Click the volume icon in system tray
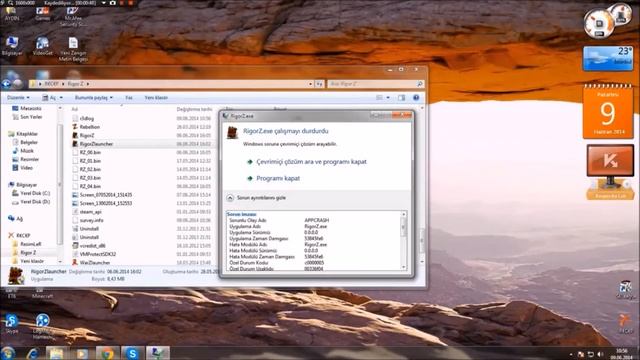 [x=600, y=354]
